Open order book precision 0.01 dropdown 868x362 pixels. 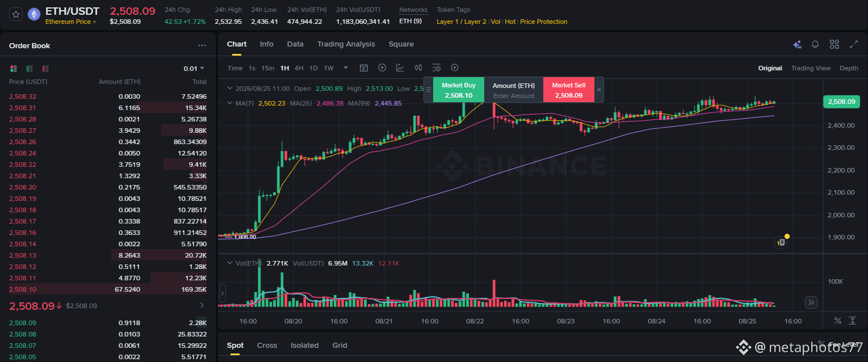click(x=194, y=69)
